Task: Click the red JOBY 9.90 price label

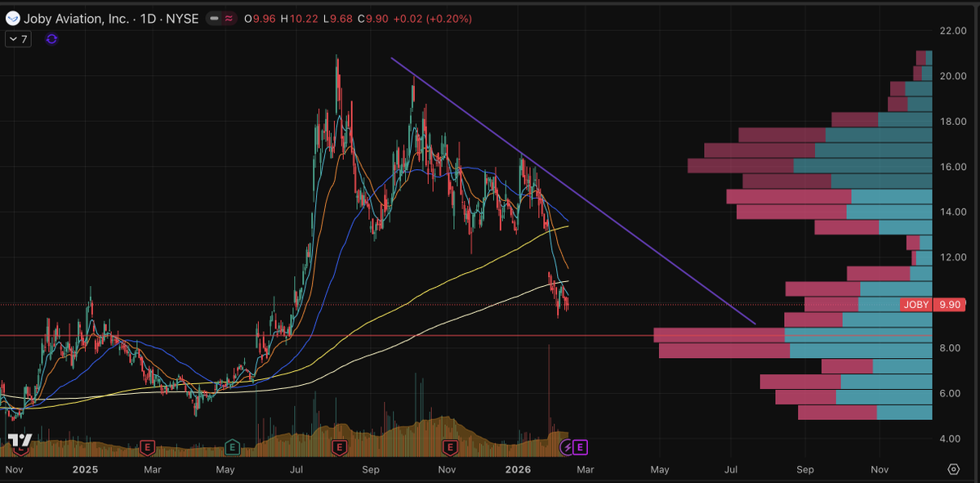Action: click(931, 304)
